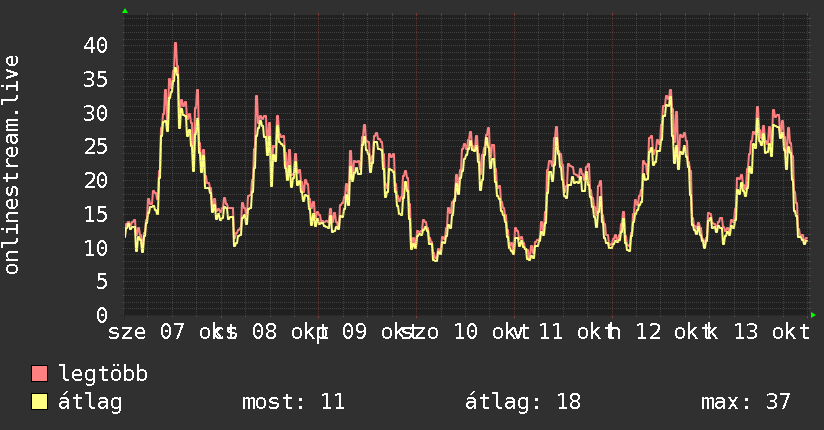The height and width of the screenshot is (430, 824).
Task: Click the yellow átlag legend swatch
Action: click(39, 401)
